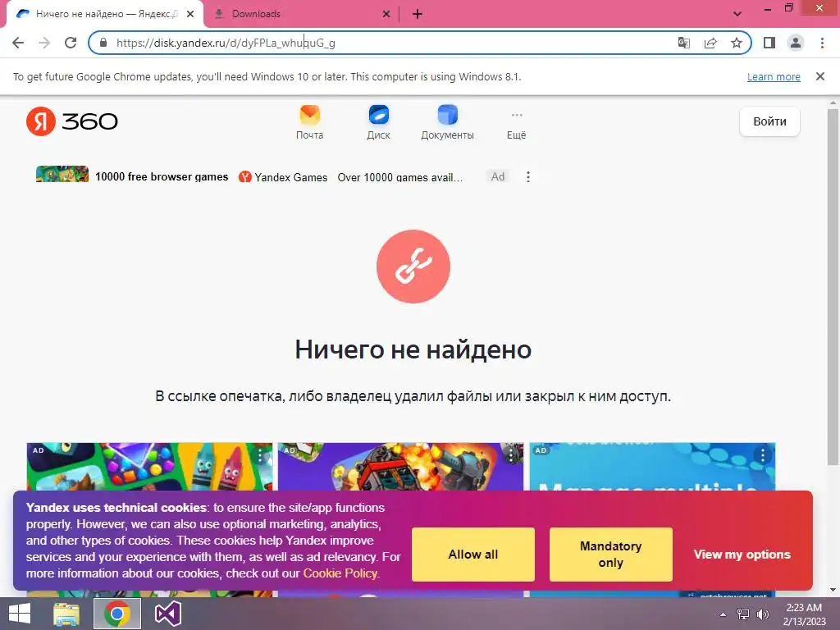The height and width of the screenshot is (630, 840).
Task: Close the Downloads tab
Action: pyautogui.click(x=386, y=14)
